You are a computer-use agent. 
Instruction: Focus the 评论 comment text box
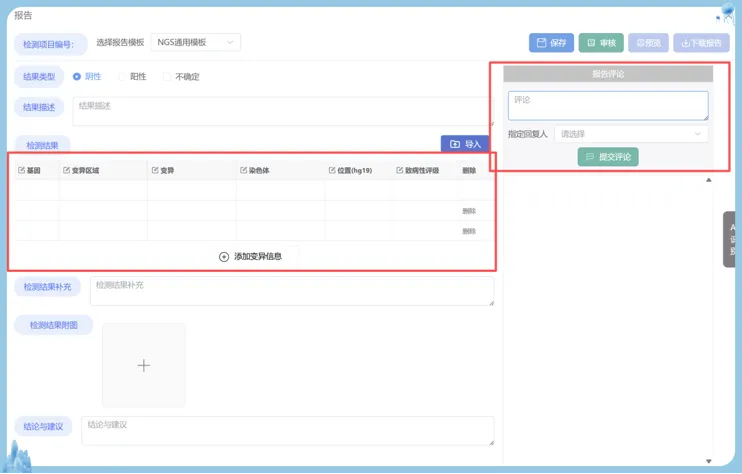[608, 105]
